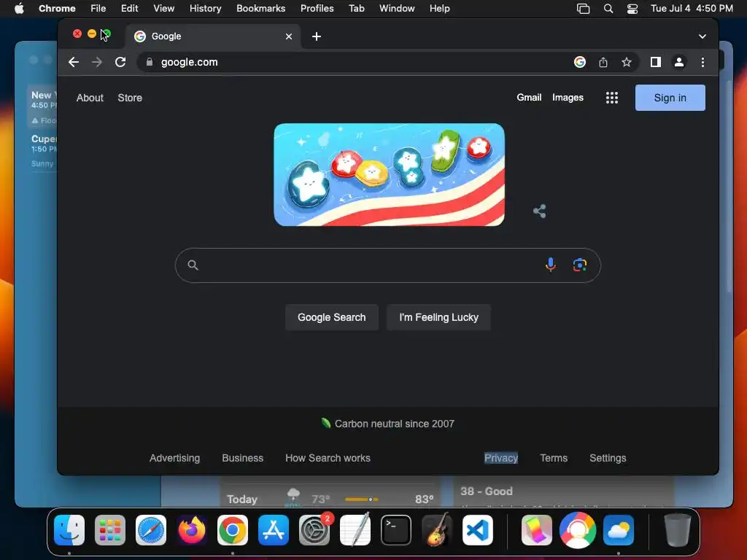
Task: Search by voice microphone icon
Action: pos(551,265)
